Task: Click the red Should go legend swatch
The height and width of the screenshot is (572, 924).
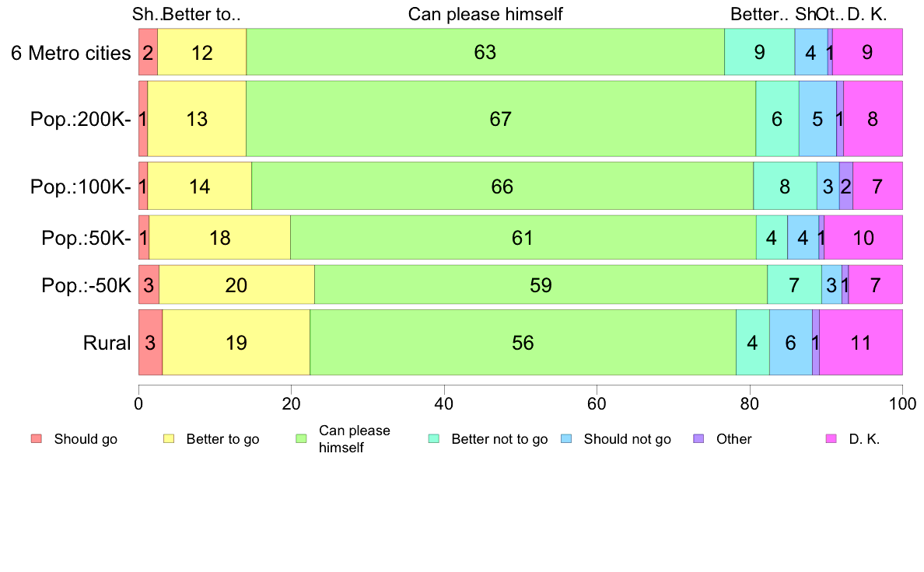Action: pos(37,439)
